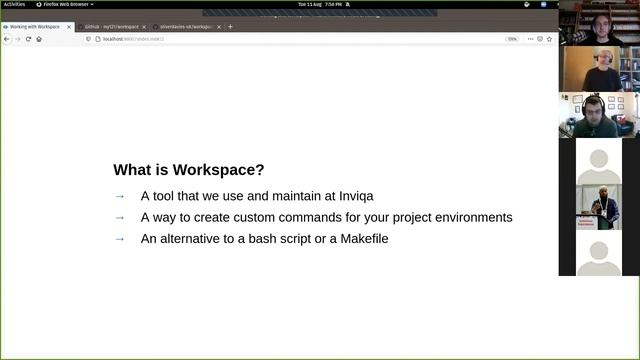The width and height of the screenshot is (640, 360).
Task: Select the participant wearing black headphones video
Action: pyautogui.click(x=599, y=115)
